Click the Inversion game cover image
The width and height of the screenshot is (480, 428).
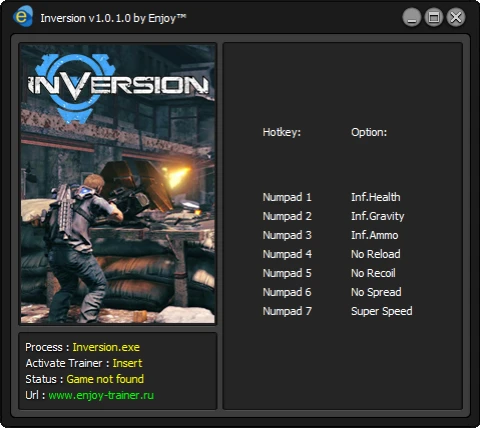coord(118,184)
